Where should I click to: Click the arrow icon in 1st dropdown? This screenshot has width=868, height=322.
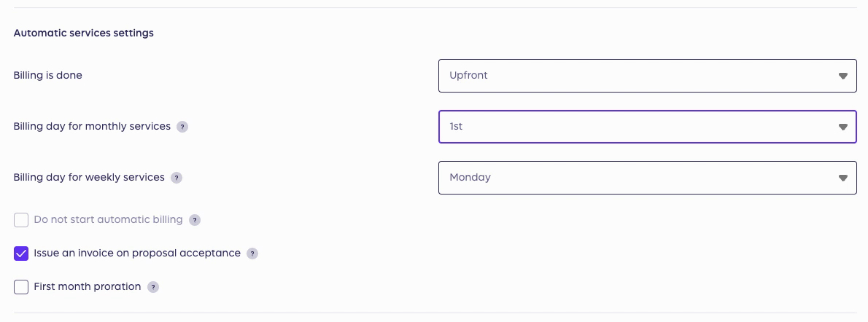tap(842, 127)
